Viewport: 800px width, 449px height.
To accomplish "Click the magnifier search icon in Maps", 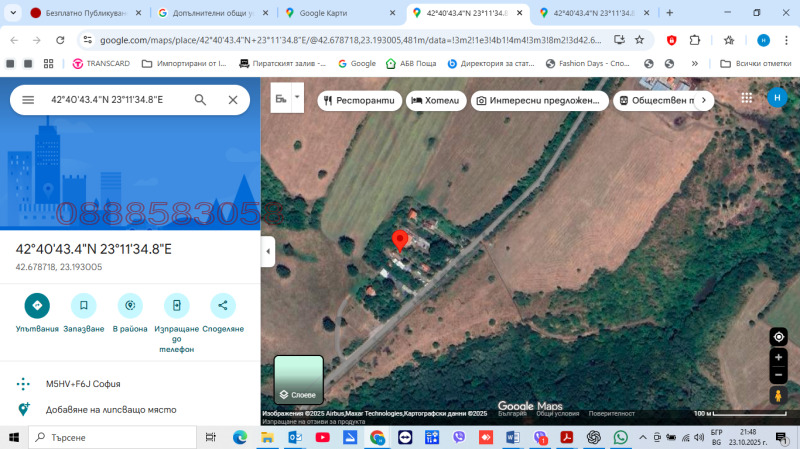I will 200,100.
